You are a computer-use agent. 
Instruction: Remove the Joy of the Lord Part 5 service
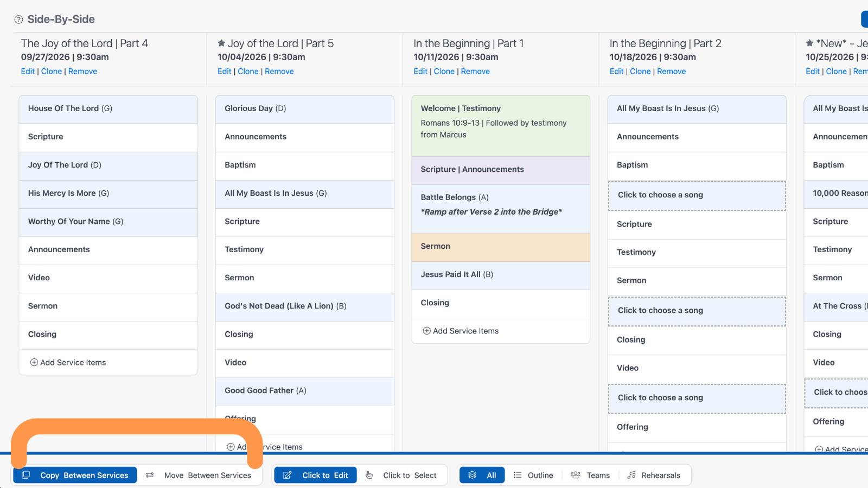[279, 71]
